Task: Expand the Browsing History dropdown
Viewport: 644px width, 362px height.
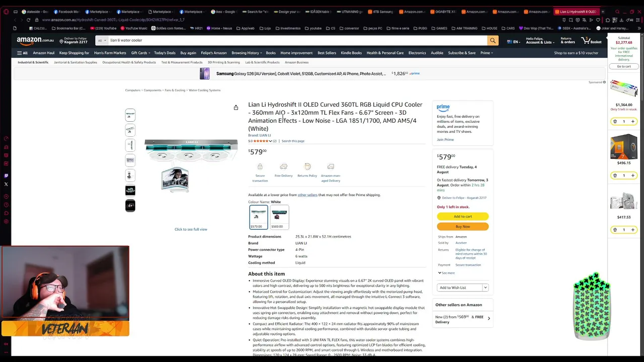Action: pos(247,53)
